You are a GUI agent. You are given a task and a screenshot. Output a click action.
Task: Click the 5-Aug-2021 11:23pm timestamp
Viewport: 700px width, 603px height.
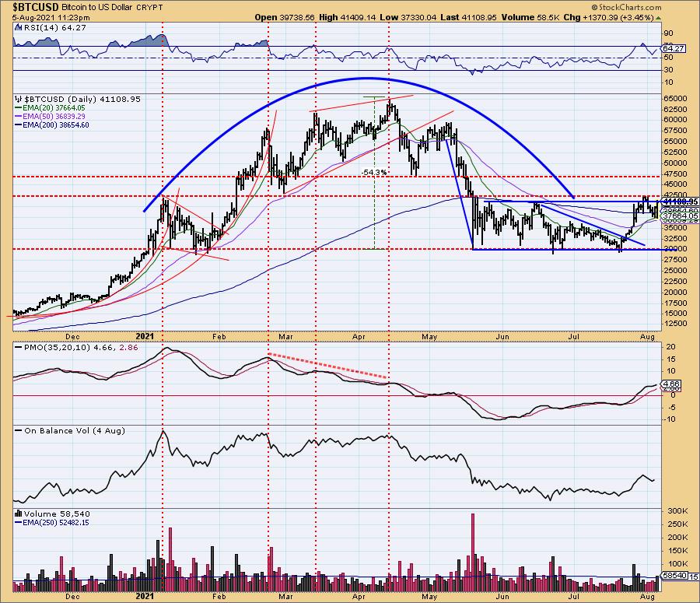point(51,18)
